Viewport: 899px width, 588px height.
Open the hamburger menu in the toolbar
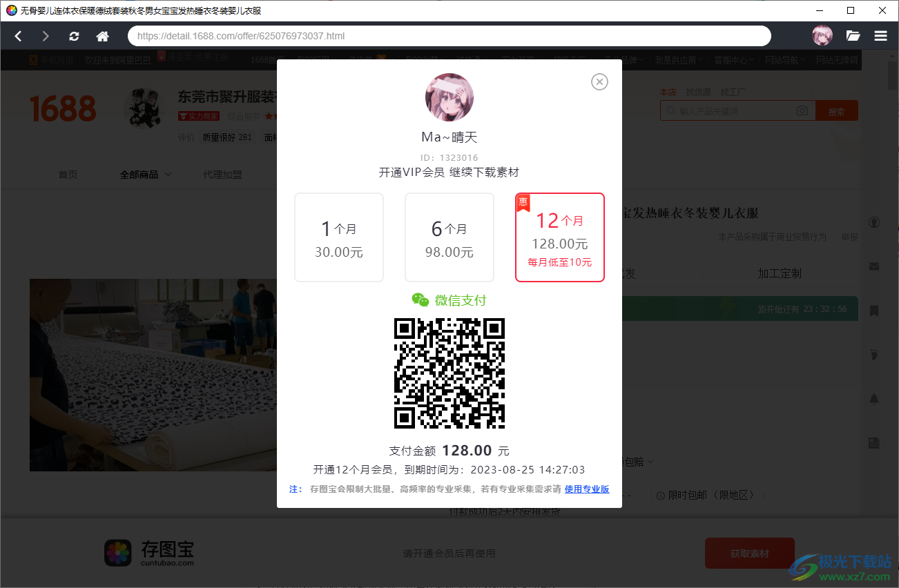(x=880, y=36)
